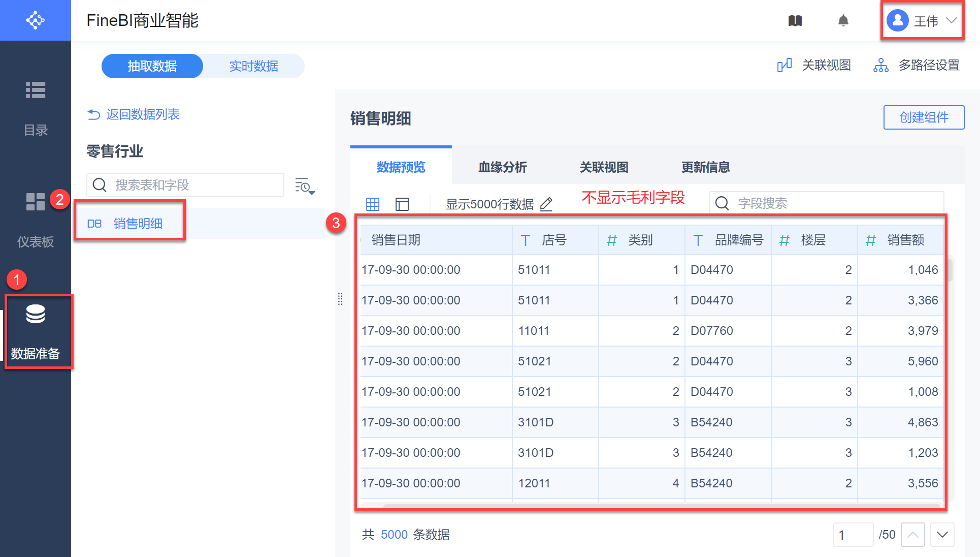Switch to the 更新信息 tab
Image resolution: width=980 pixels, height=557 pixels.
[705, 167]
